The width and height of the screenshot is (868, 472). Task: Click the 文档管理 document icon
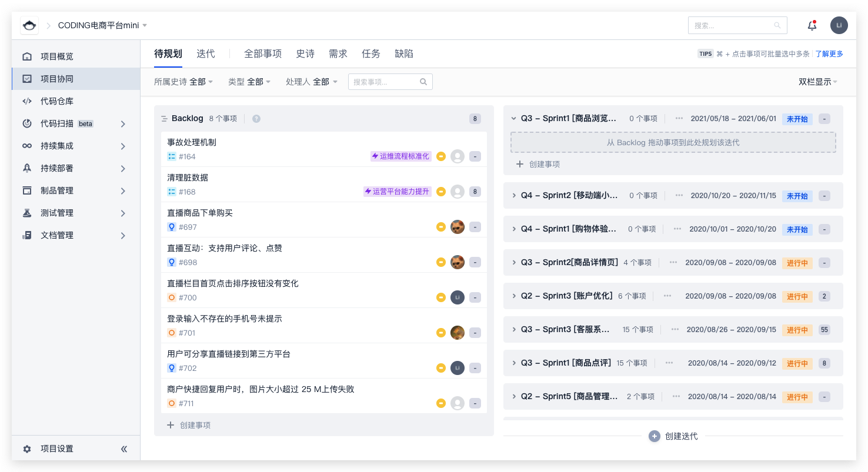[x=27, y=235]
